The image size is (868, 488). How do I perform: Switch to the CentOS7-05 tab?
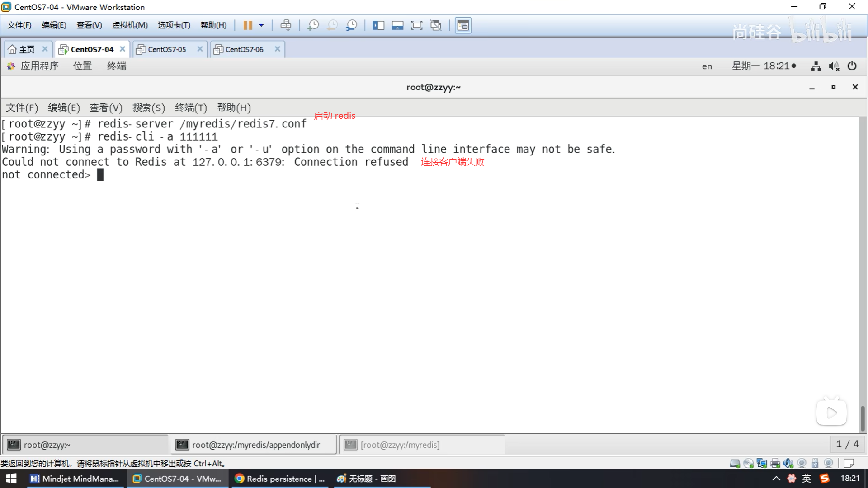pyautogui.click(x=167, y=49)
